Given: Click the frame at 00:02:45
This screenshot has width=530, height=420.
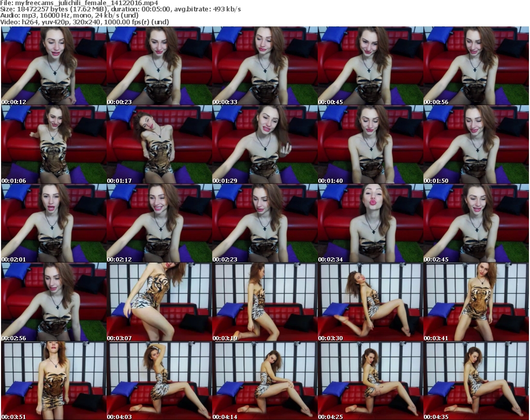Looking at the screenshot, I should pyautogui.click(x=476, y=223).
